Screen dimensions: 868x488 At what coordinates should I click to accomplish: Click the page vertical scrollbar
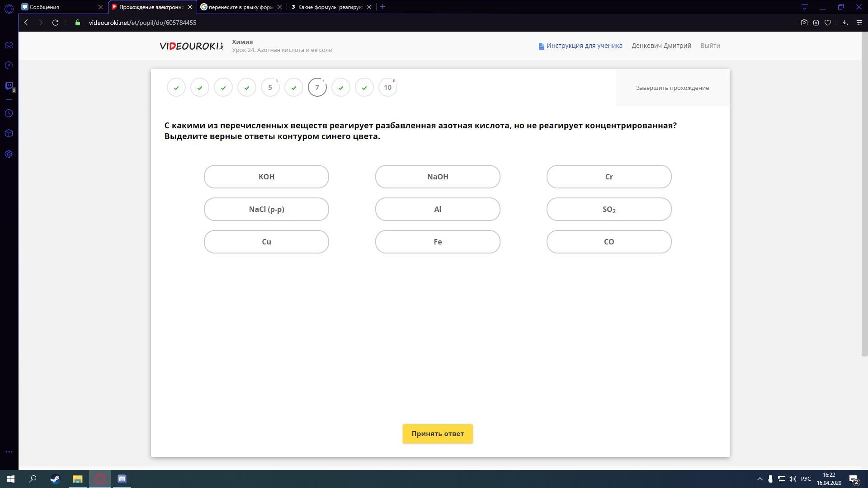click(864, 194)
